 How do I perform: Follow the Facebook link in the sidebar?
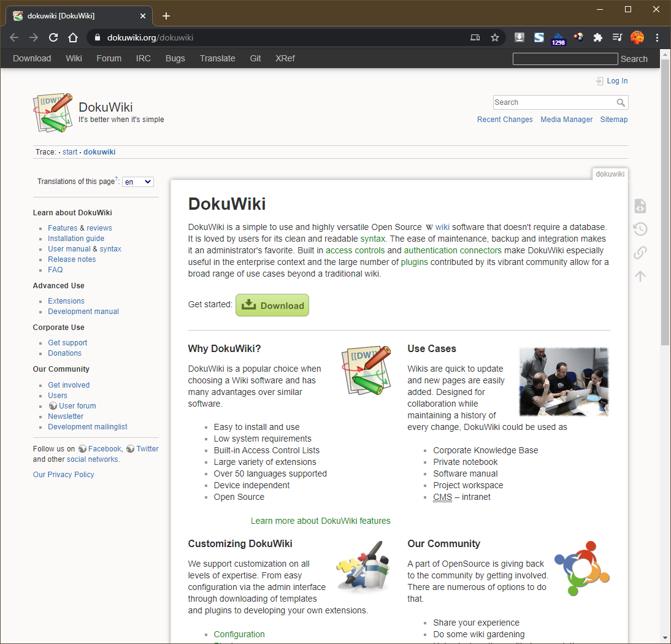[104, 449]
